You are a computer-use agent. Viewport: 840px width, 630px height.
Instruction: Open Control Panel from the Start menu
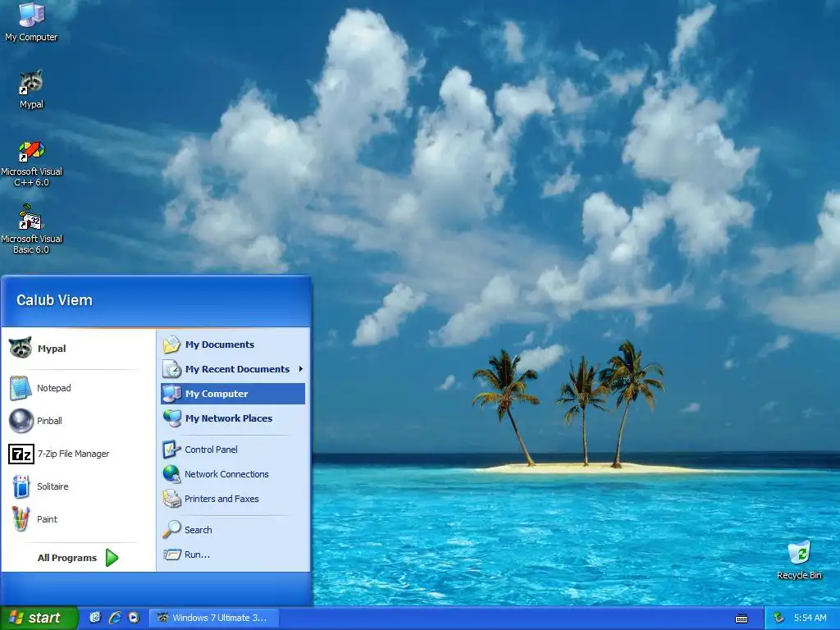(x=233, y=450)
